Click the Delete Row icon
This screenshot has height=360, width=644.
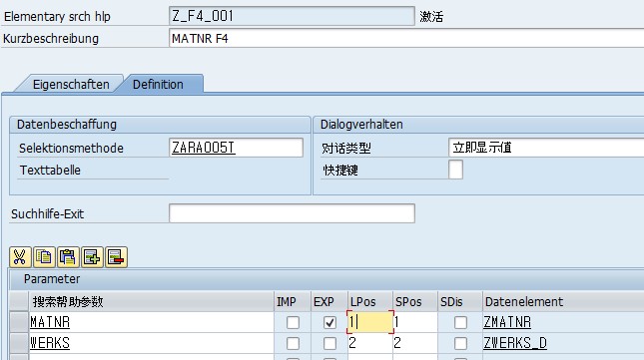coord(116,257)
